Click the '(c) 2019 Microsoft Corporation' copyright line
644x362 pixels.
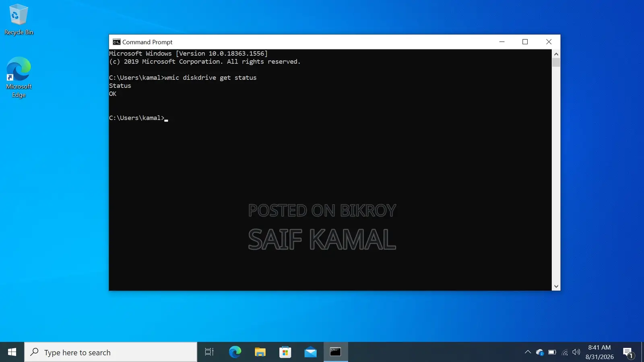click(205, 62)
